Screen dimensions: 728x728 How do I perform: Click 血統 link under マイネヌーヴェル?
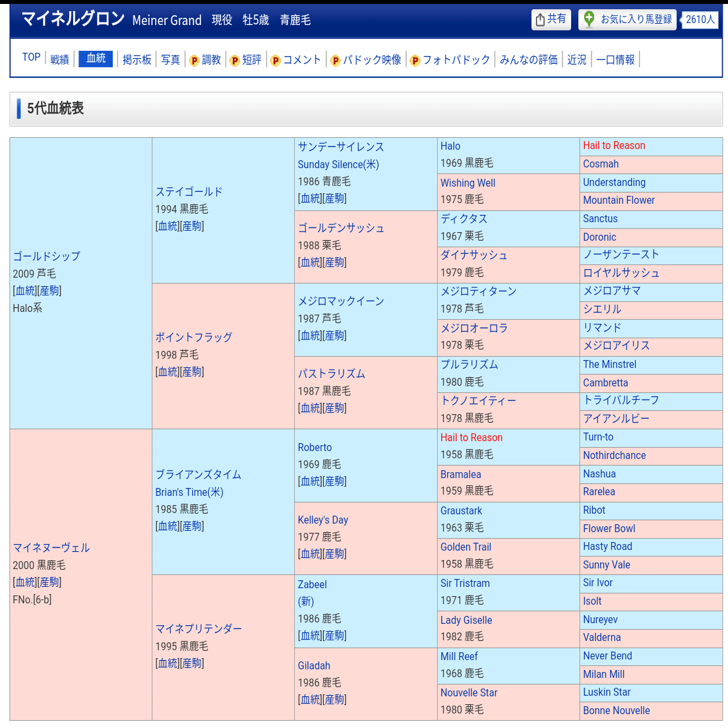pyautogui.click(x=24, y=582)
